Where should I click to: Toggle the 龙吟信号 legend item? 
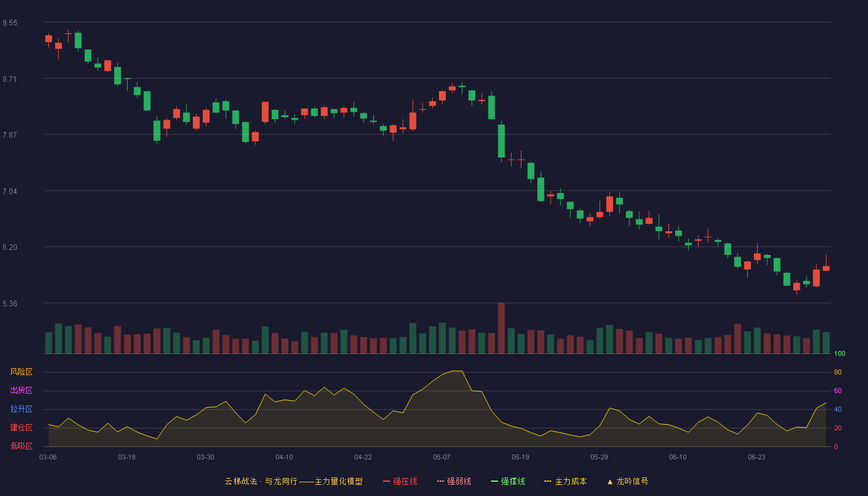point(627,481)
